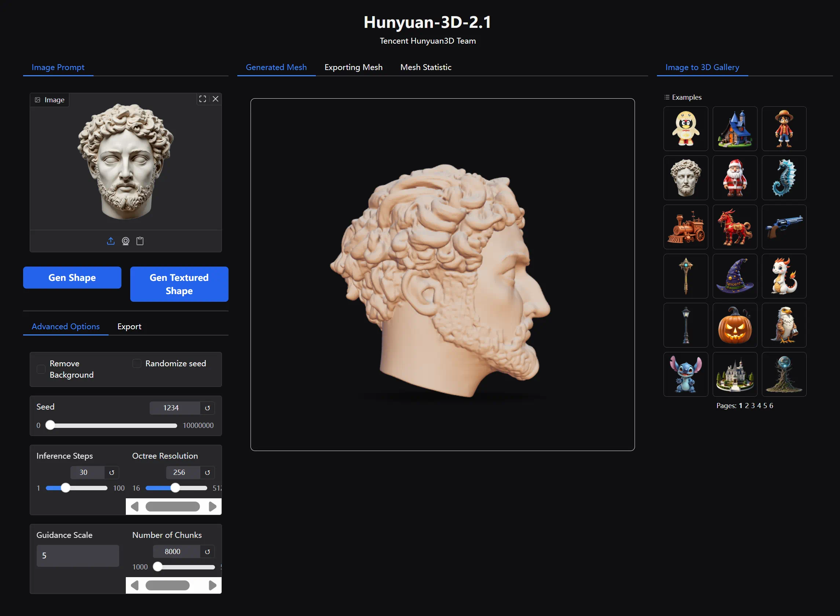Image resolution: width=840 pixels, height=616 pixels.
Task: Enable the Remove Background checkbox
Action: coord(41,369)
